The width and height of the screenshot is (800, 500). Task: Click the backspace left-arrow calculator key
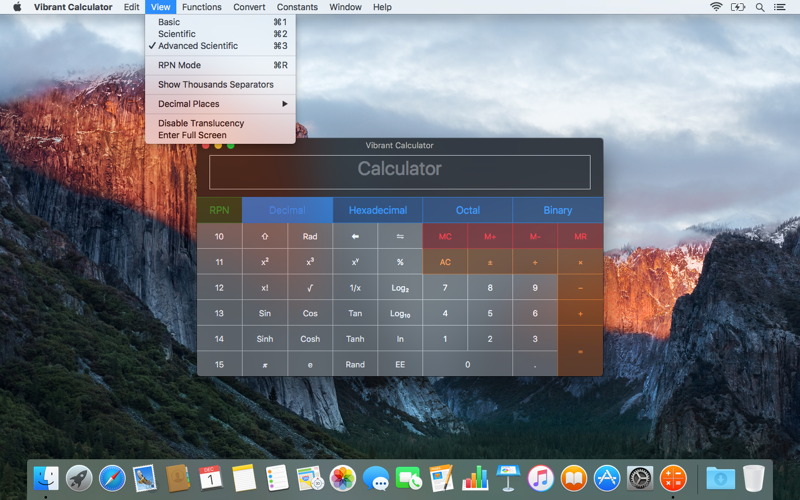coord(355,236)
